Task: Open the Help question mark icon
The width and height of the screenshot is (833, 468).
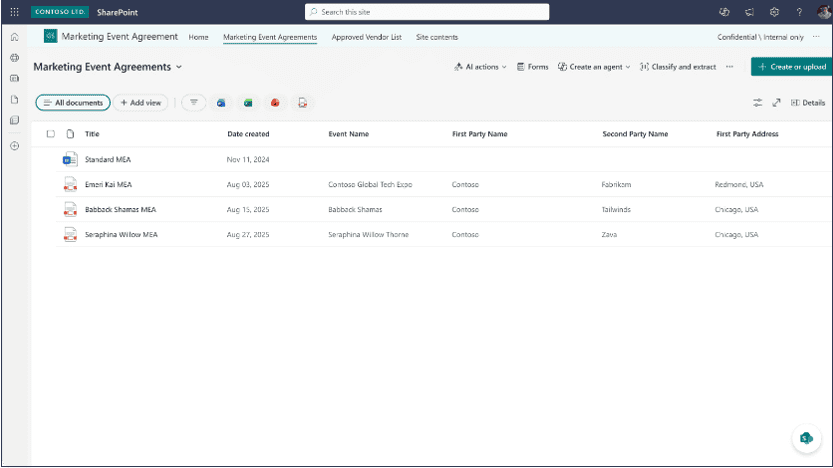Action: [x=799, y=12]
